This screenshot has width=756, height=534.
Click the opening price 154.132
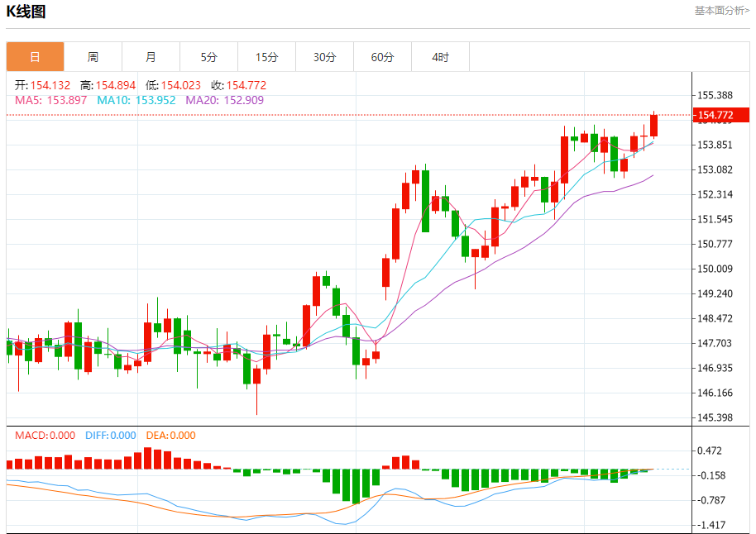point(50,85)
